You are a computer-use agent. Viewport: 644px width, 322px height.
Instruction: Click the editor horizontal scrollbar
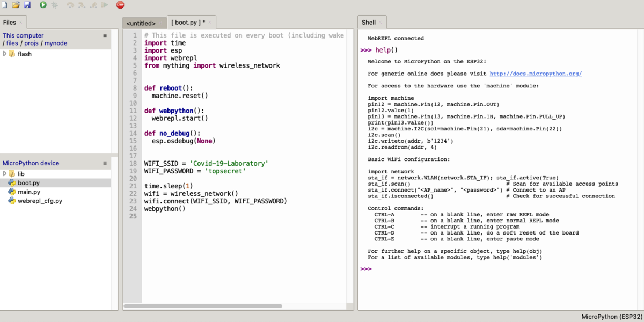pos(203,306)
